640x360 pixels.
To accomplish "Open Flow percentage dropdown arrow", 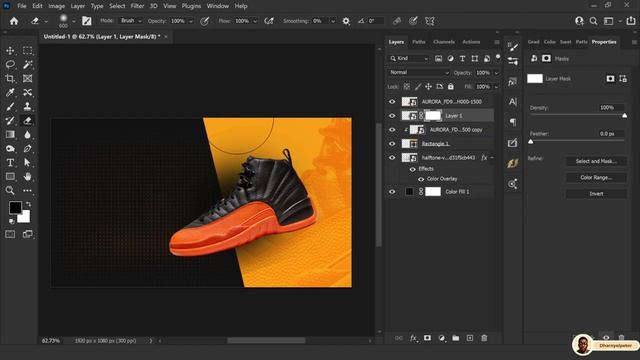I will pos(255,21).
